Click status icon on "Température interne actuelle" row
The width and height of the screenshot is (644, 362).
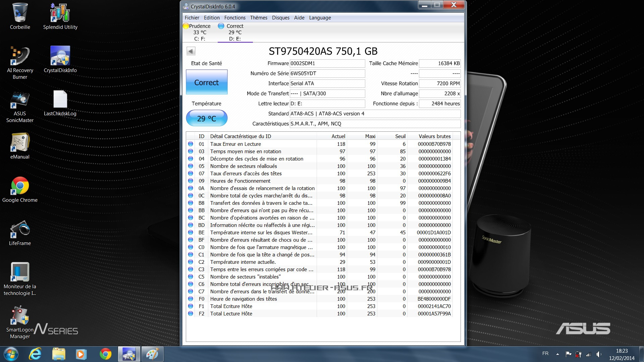[x=191, y=262]
